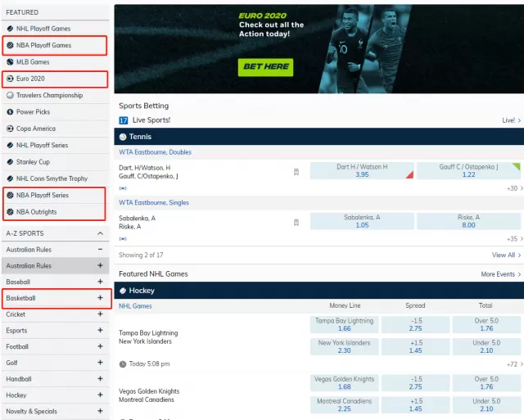Select Vegas Golden Knights money line 1.68
This screenshot has height=420, width=524.
click(x=344, y=383)
